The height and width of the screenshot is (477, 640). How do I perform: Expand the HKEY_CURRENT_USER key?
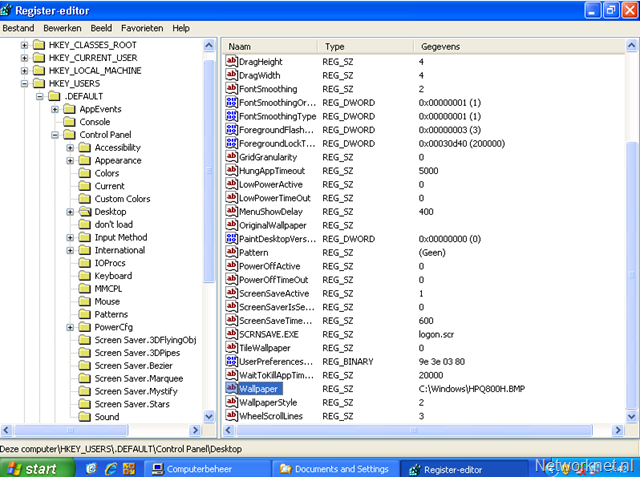[x=24, y=58]
